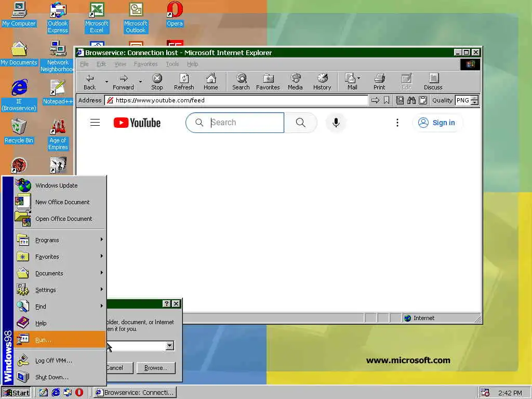Click the bookmark icon beside the address bar
532x399 pixels.
tap(387, 100)
